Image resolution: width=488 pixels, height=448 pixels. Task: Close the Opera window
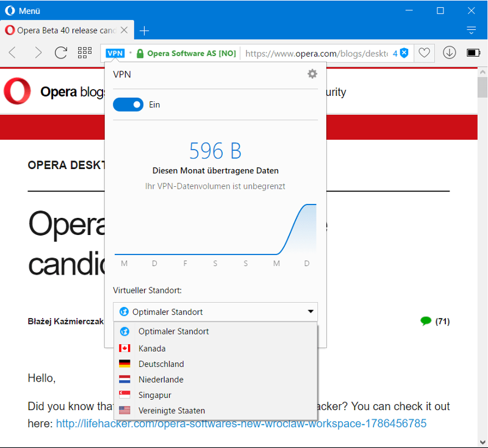coord(471,10)
